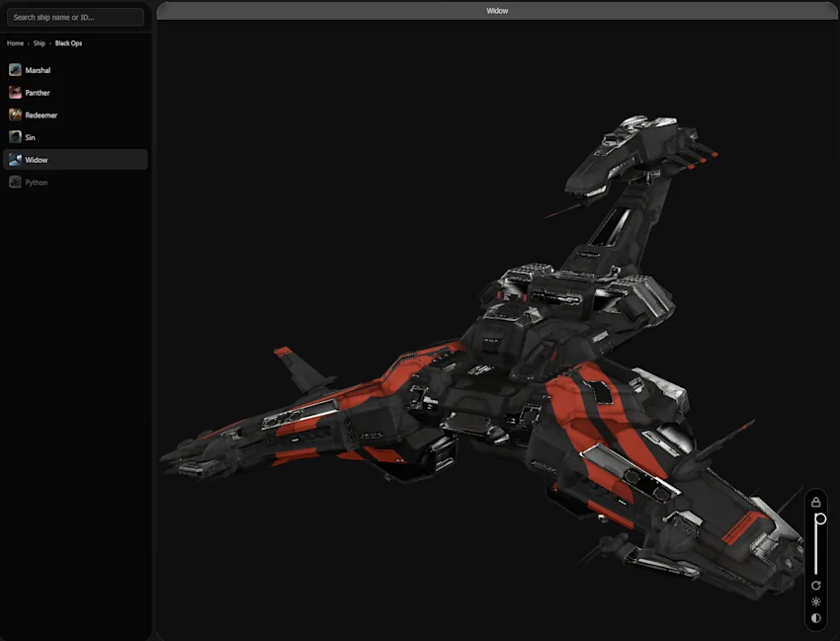Open the Panther ship entry

75,93
